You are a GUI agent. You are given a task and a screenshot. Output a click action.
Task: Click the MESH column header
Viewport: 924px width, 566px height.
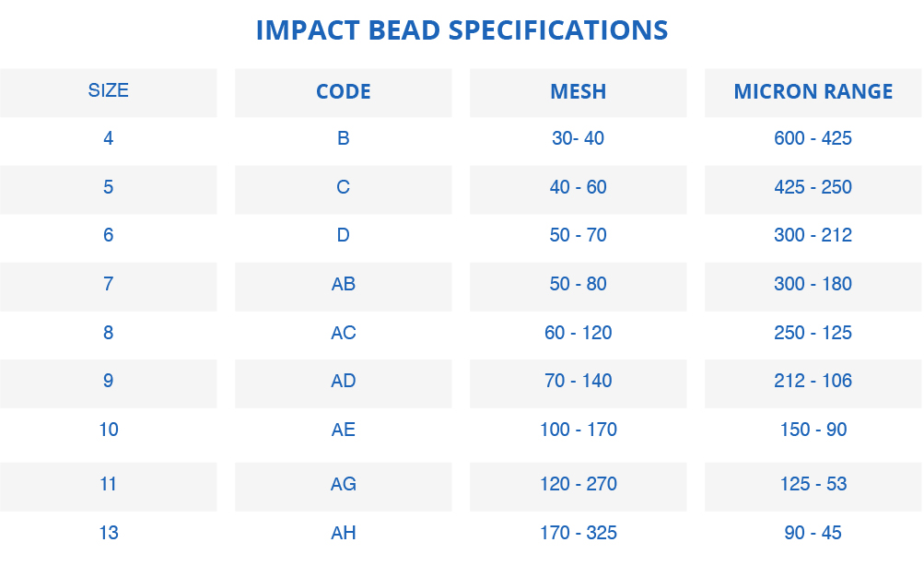579,91
